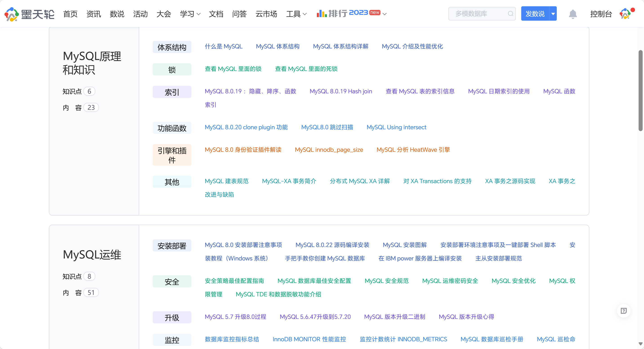Viewport: 644px width, 349px height.
Task: Open the 问答 menu item
Action: (x=239, y=14)
